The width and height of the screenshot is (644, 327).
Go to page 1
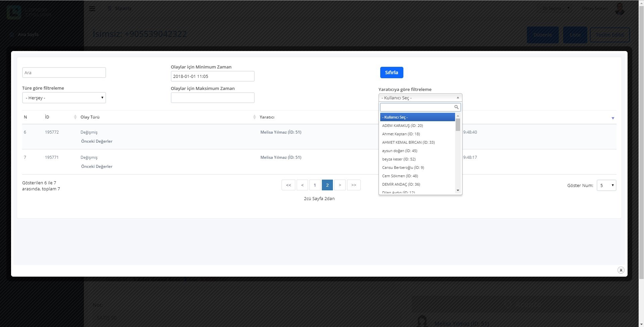tap(314, 185)
